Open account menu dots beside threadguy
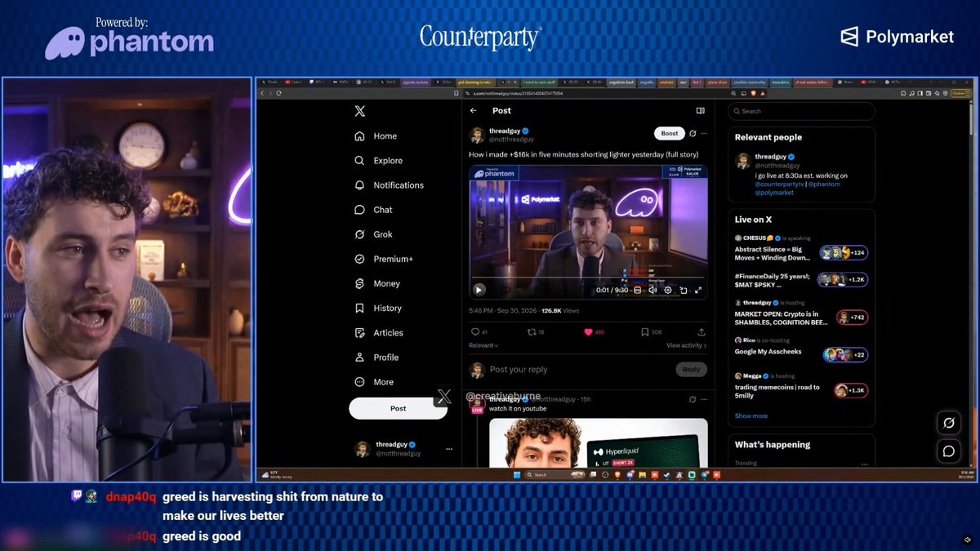980x551 pixels. tap(448, 449)
